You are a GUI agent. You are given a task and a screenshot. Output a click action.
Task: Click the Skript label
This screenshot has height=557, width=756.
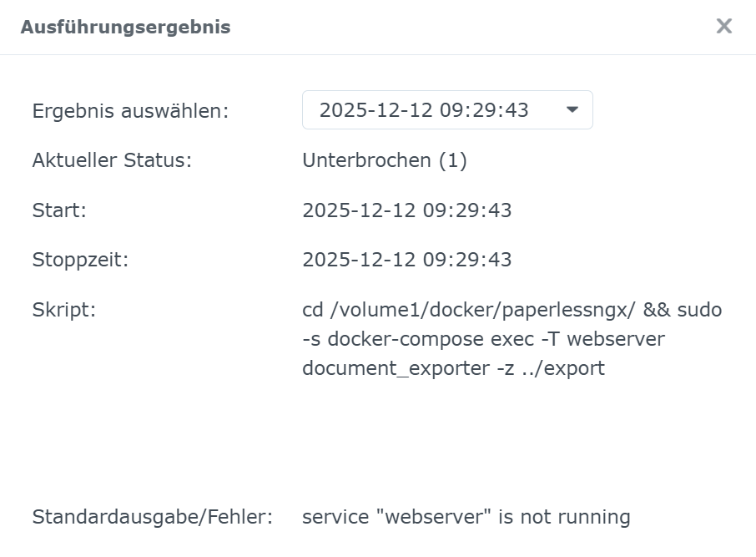[64, 310]
